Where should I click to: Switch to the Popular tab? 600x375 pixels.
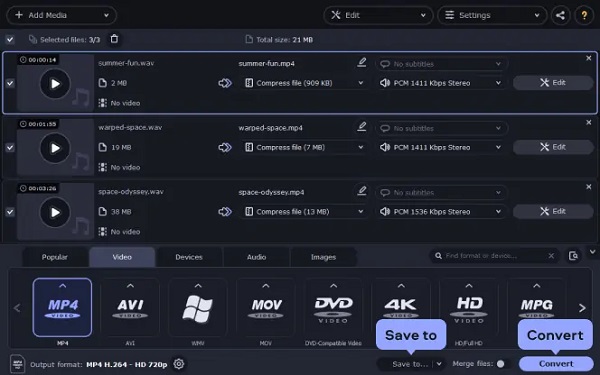click(55, 257)
